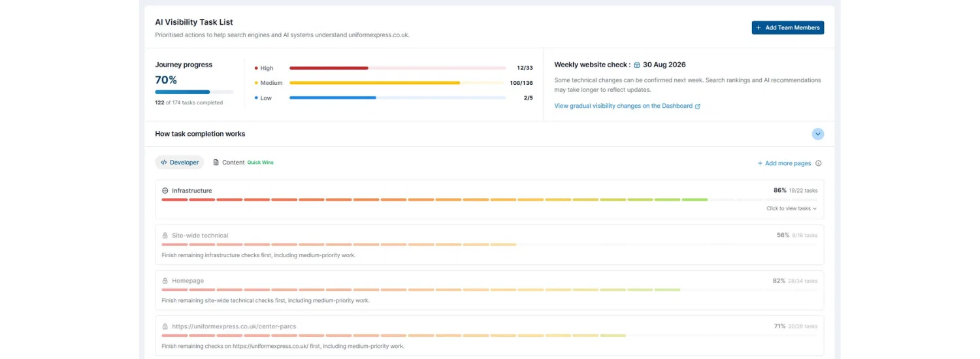Click the AI Visibility Task List heading

[194, 22]
